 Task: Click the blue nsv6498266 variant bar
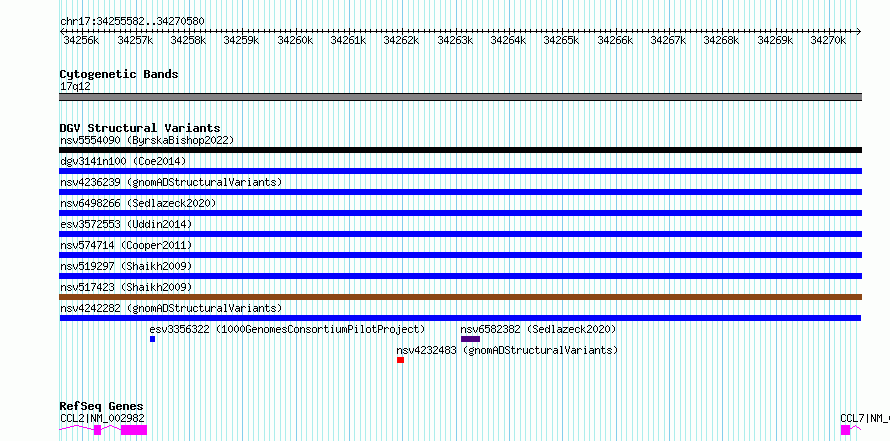click(x=460, y=213)
